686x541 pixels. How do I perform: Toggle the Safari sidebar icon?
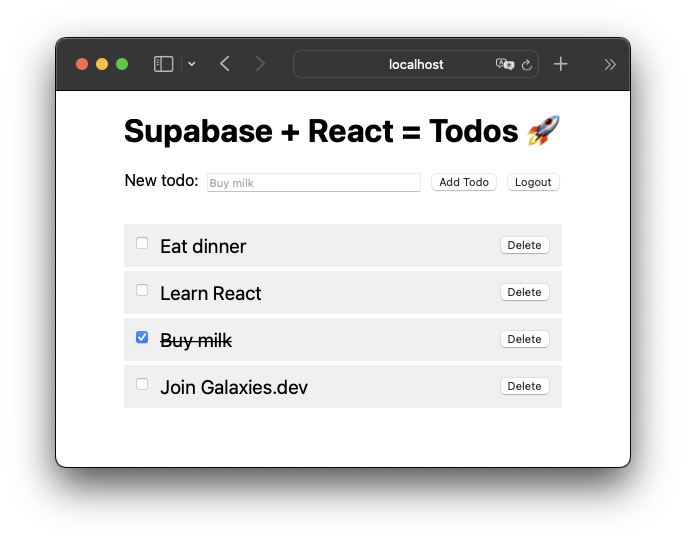163,64
